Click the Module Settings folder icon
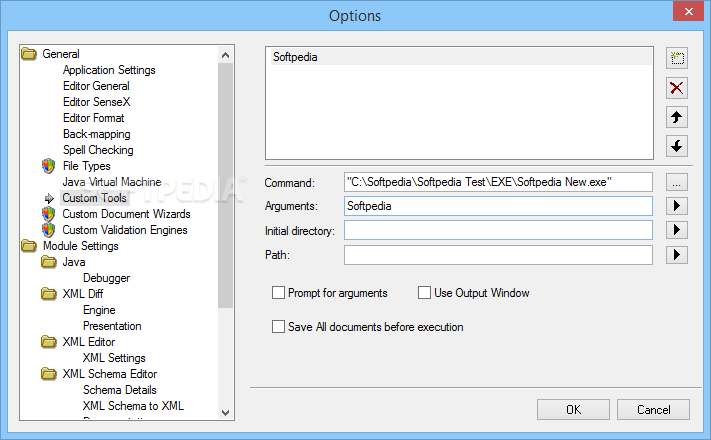711x440 pixels. click(x=29, y=246)
